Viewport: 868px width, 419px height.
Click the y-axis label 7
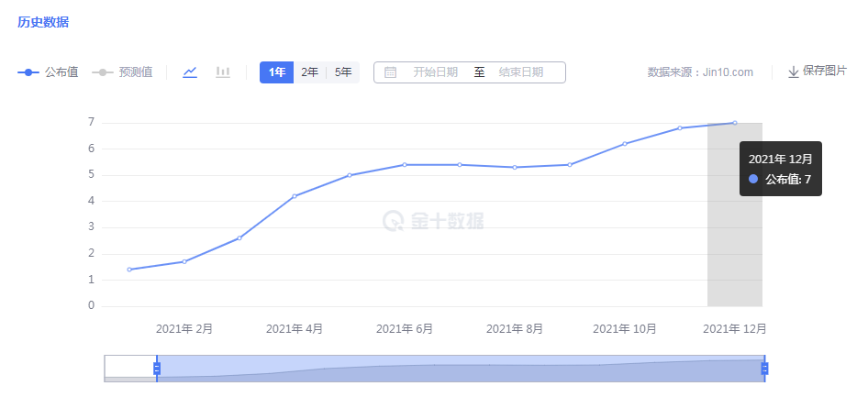[91, 122]
